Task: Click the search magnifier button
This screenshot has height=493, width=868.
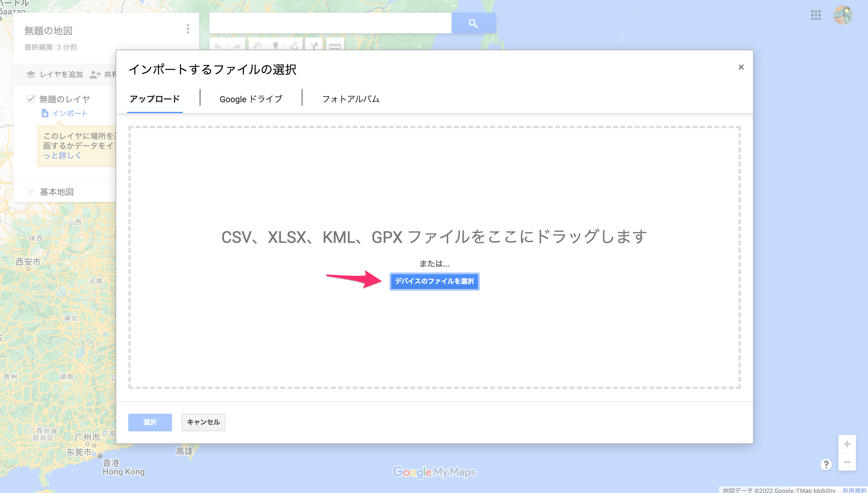Action: pyautogui.click(x=473, y=23)
